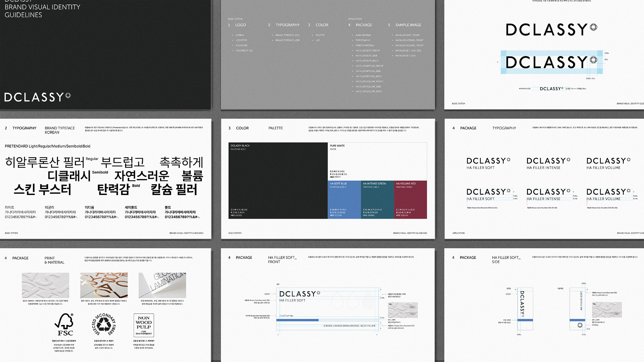
Task: Click the BRAND TYPEFACE_ENG contents entry
Action: tap(287, 35)
